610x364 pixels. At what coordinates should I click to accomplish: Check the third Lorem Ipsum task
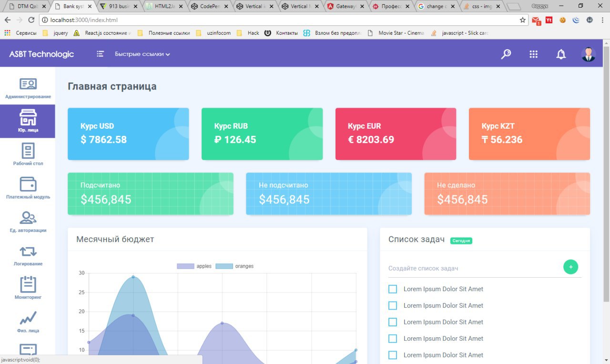click(x=393, y=322)
